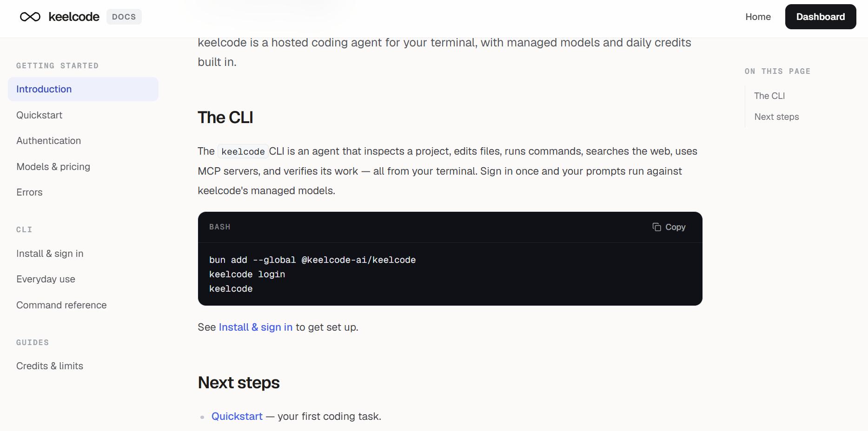Click the last 'keelcode' line in code block
Viewport: 868px width, 431px height.
231,289
